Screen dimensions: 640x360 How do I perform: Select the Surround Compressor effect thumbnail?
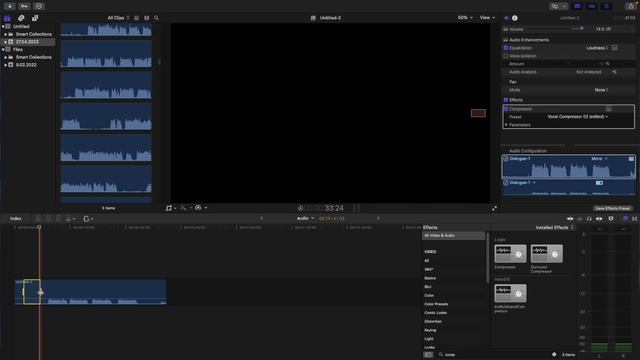(547, 254)
